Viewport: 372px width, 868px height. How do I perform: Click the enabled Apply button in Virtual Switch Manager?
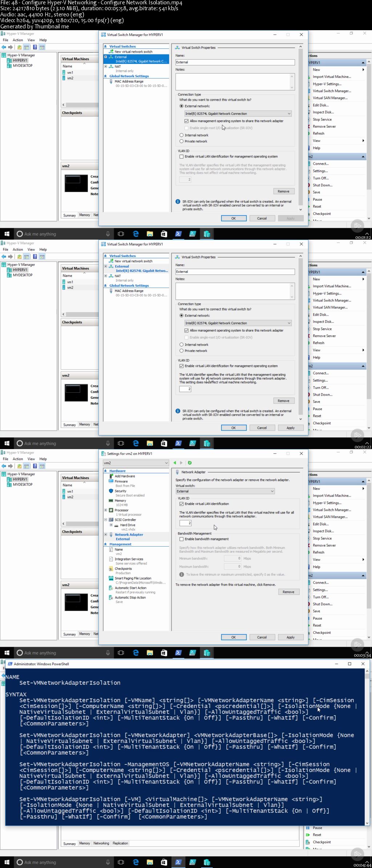291,428
